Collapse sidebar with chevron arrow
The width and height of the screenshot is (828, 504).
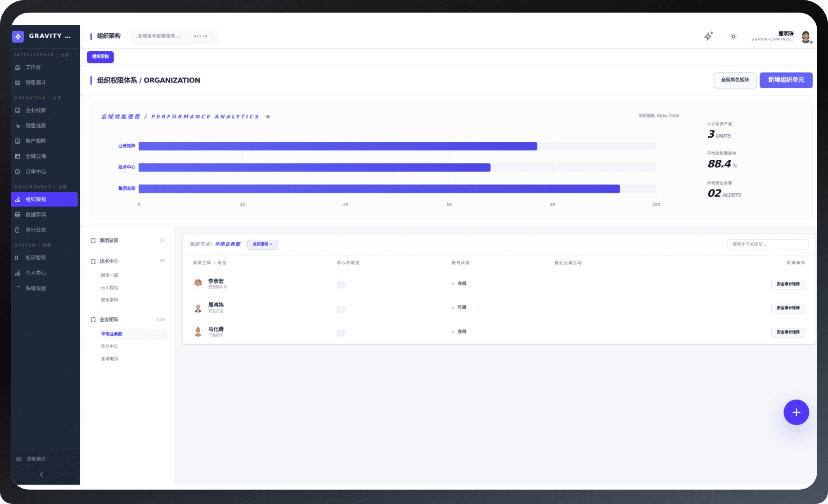pyautogui.click(x=41, y=474)
